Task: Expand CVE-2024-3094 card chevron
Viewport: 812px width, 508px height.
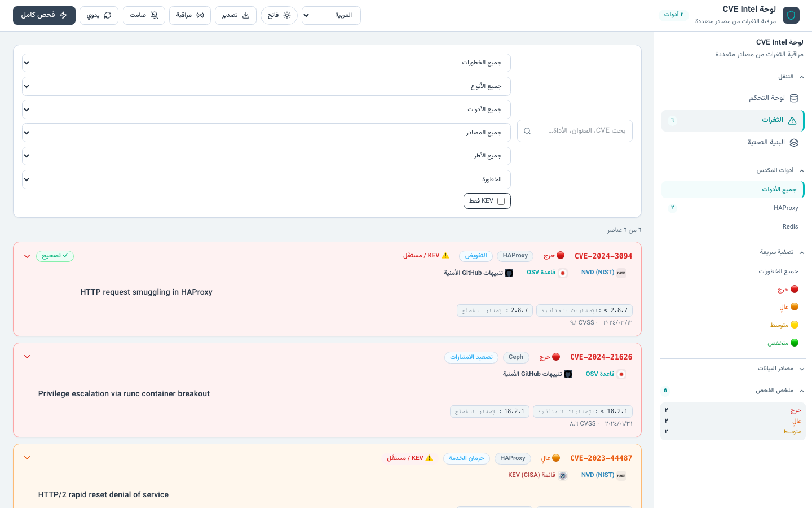Action: (x=27, y=256)
